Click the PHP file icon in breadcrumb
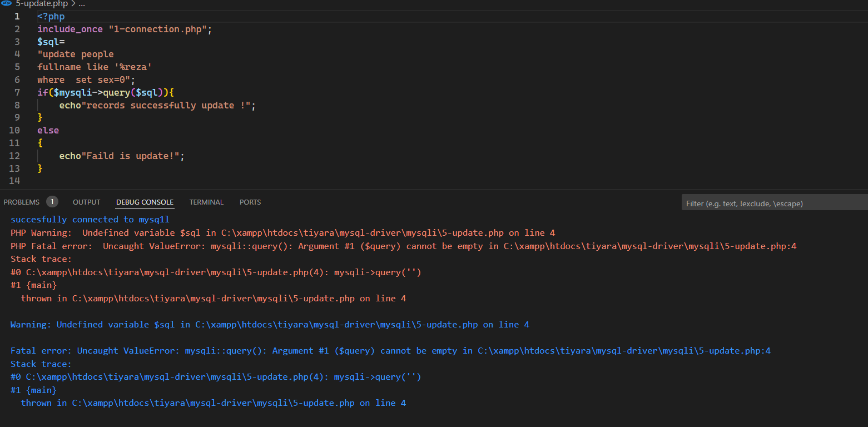The width and height of the screenshot is (868, 427). tap(7, 3)
